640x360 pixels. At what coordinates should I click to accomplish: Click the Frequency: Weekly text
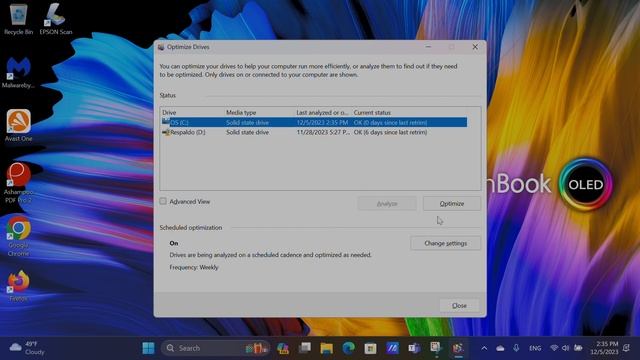point(194,267)
